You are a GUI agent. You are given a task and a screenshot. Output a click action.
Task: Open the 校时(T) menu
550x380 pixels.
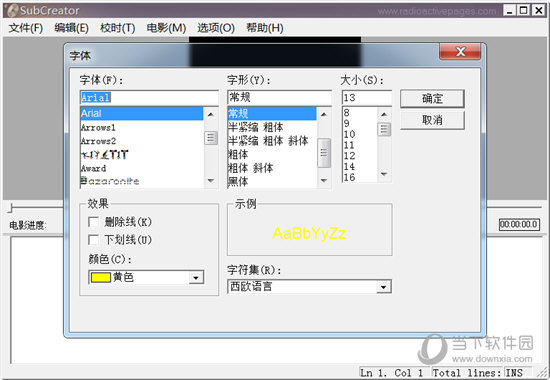(118, 28)
